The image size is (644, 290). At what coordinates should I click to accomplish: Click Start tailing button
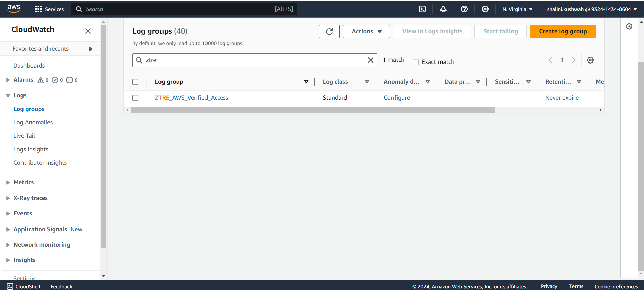(500, 31)
